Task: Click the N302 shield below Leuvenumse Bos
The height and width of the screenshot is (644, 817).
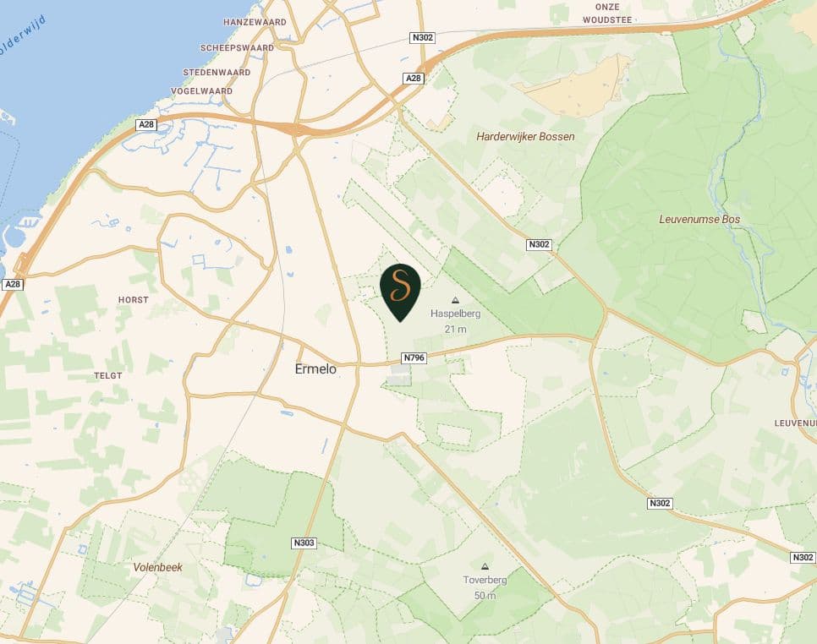Action: [x=660, y=503]
